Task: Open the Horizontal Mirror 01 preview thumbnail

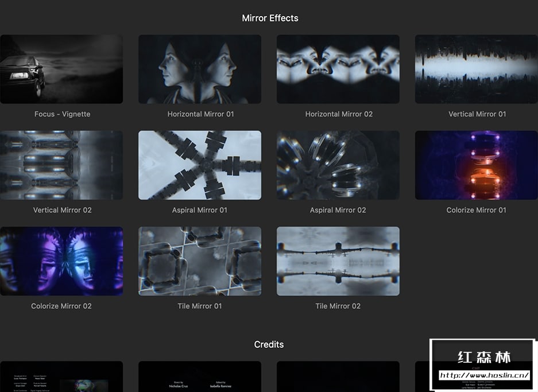Action: (200, 69)
